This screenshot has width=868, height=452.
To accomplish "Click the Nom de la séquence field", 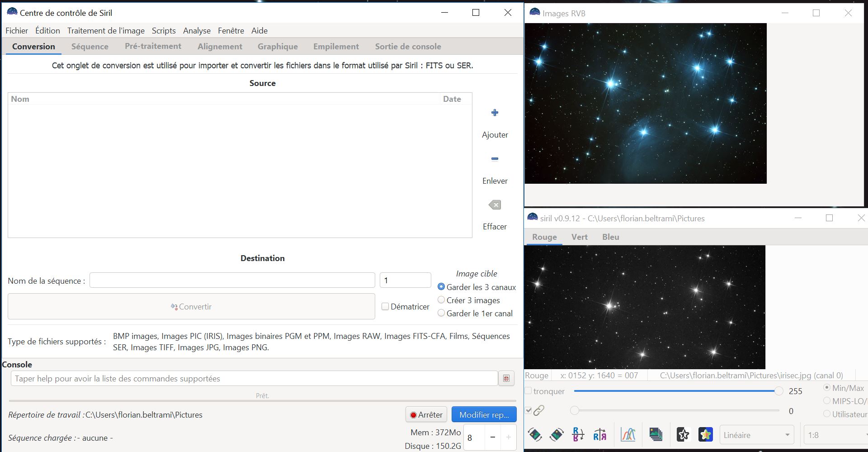I will tap(232, 280).
